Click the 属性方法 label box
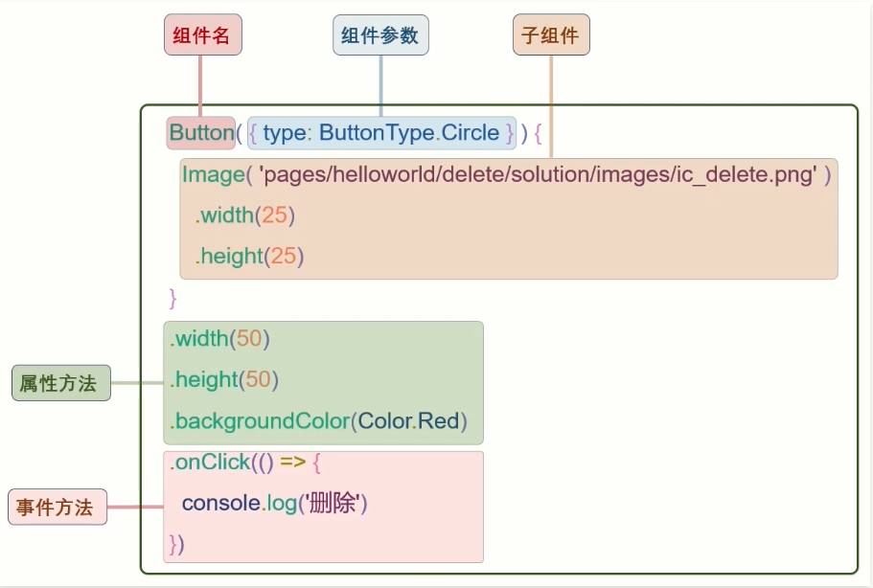The image size is (873, 588). 60,383
